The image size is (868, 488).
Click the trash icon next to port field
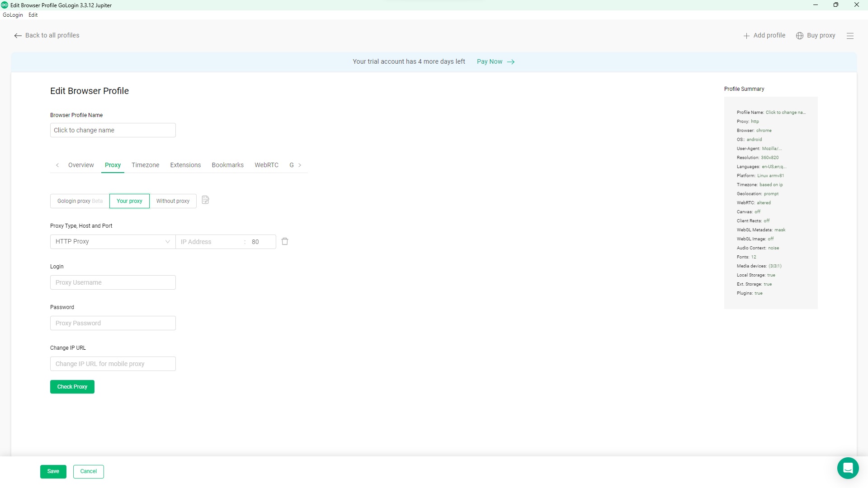pyautogui.click(x=285, y=242)
